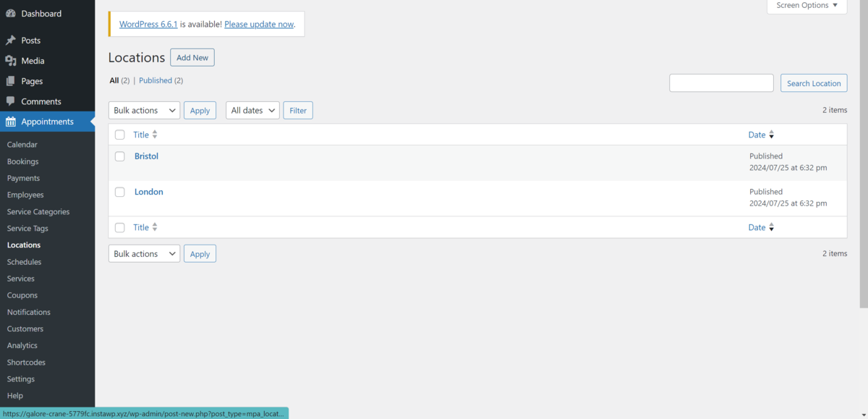Image resolution: width=868 pixels, height=419 pixels.
Task: Click the Search Location button
Action: [x=814, y=83]
